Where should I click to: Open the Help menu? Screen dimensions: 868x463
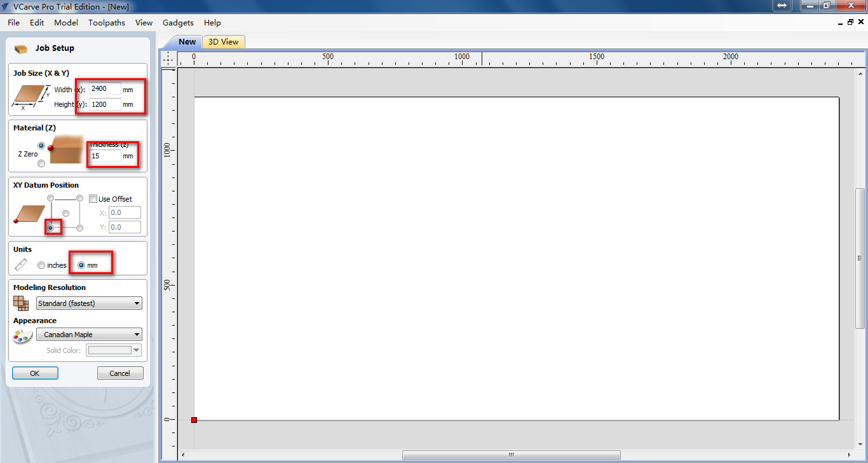click(x=212, y=22)
